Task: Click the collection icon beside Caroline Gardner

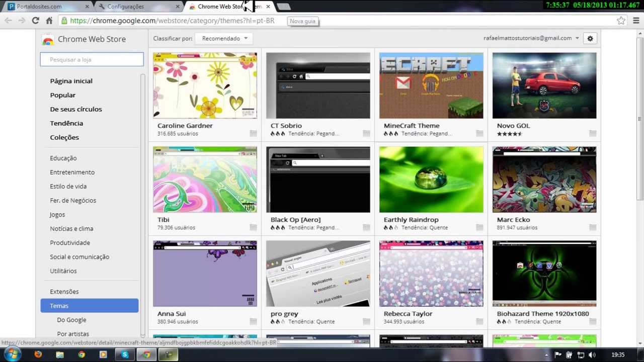Action: tap(253, 133)
